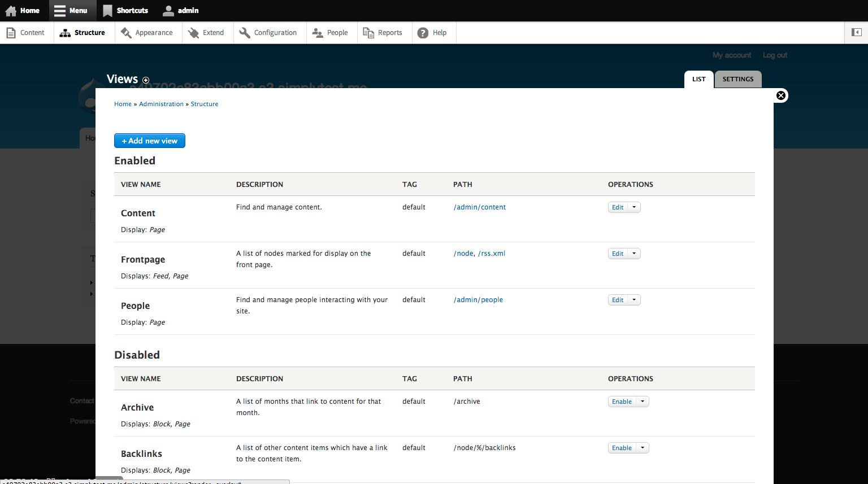Enable the Archive view
The height and width of the screenshot is (484, 868).
click(622, 402)
